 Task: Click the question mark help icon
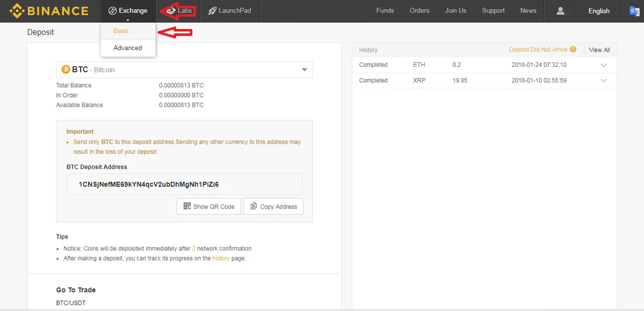[573, 49]
